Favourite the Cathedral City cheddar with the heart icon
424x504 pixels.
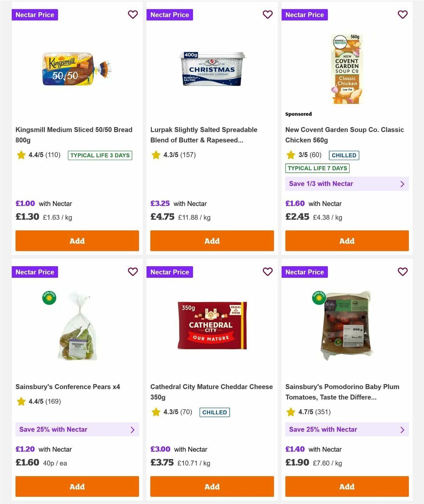tap(267, 272)
